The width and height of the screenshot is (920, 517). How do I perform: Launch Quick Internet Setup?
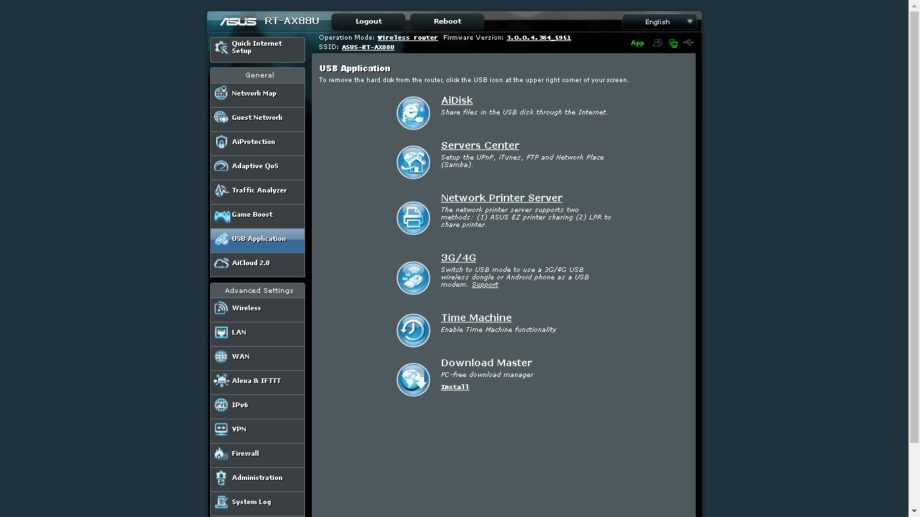click(x=257, y=48)
